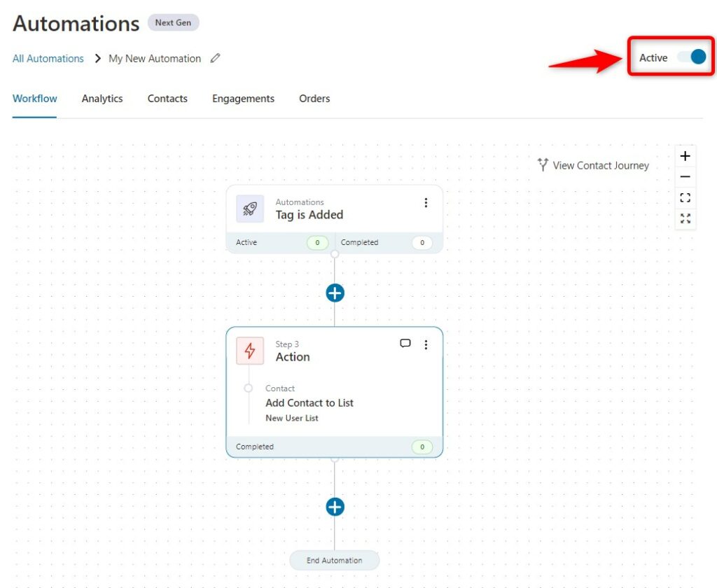This screenshot has height=588, width=717.
Task: Switch to the Contacts tab
Action: point(167,99)
